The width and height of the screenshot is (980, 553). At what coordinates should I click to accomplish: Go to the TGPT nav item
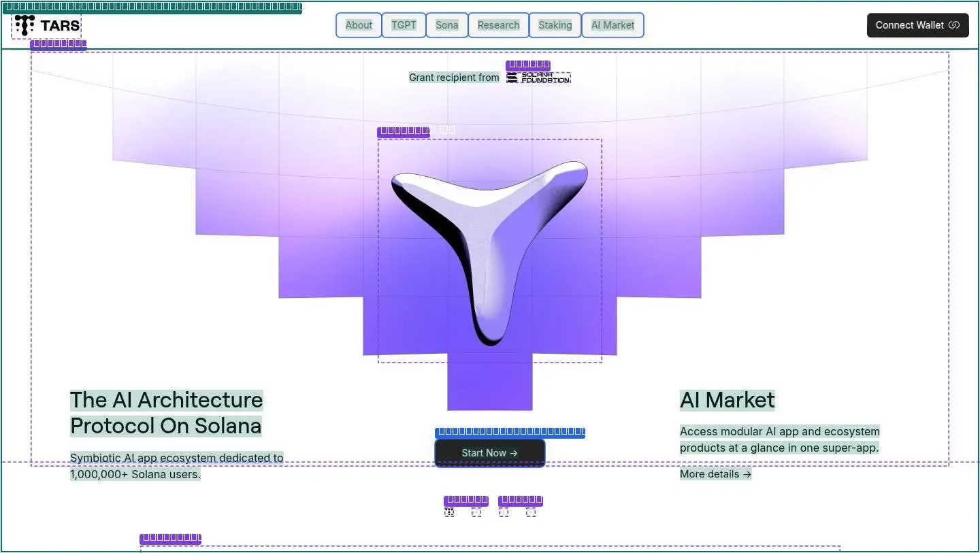point(404,25)
